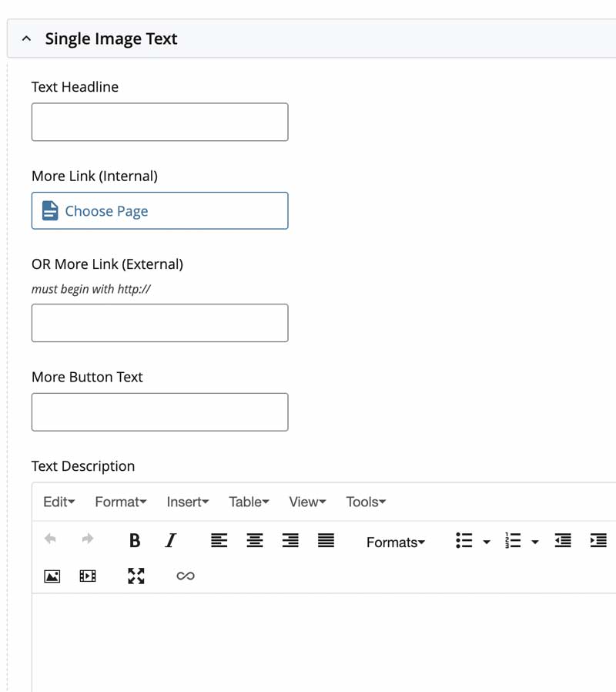Expand the numbered list style dropdown arrow

tap(535, 543)
